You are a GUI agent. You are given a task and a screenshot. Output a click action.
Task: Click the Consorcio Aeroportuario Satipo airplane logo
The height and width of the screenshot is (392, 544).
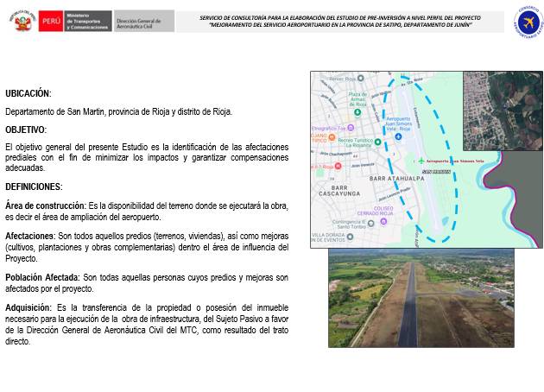point(528,22)
